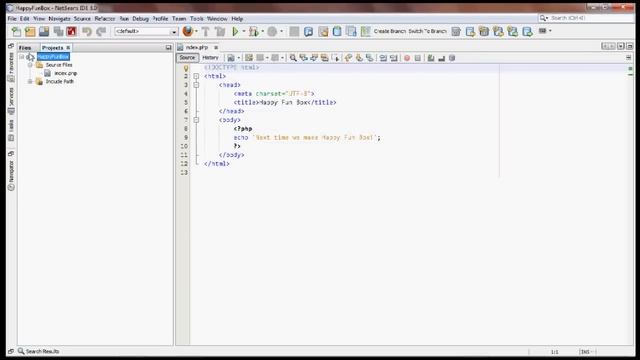Expand the Include Path node
The image size is (640, 360).
30,82
